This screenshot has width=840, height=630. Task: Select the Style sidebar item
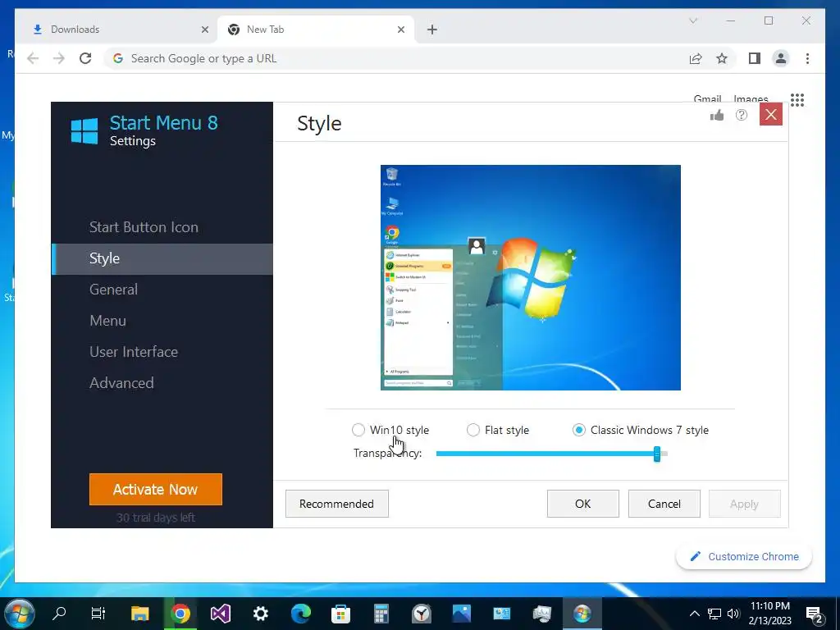pos(162,258)
